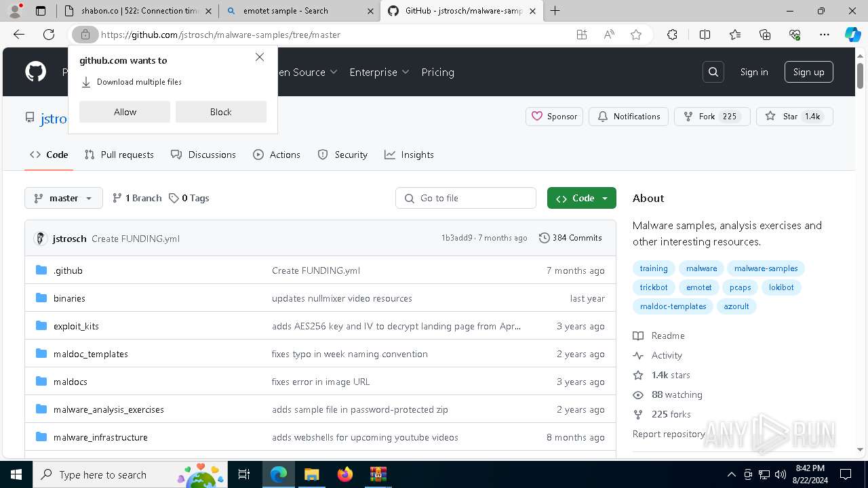Open Task View on taskbar
868x488 pixels.
coord(245,474)
